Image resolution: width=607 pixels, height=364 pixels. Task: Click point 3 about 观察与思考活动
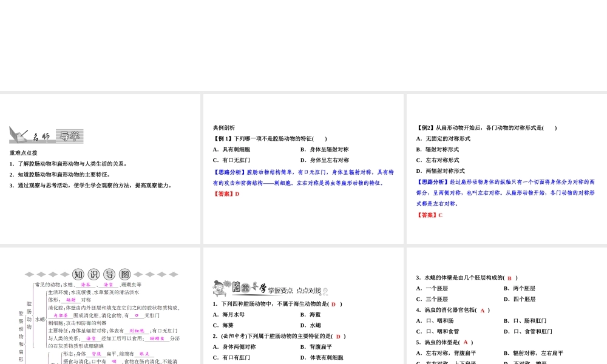point(90,185)
